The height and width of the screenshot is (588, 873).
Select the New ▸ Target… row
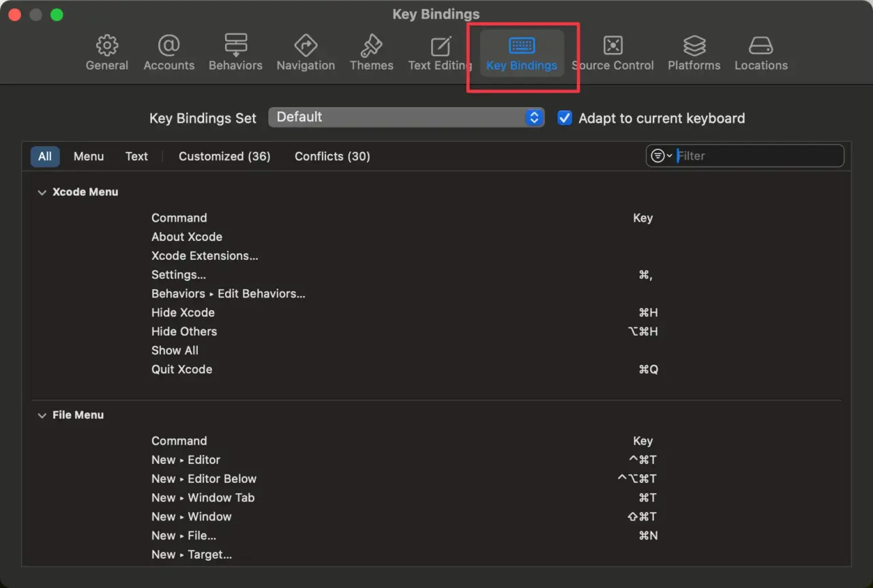coord(436,555)
